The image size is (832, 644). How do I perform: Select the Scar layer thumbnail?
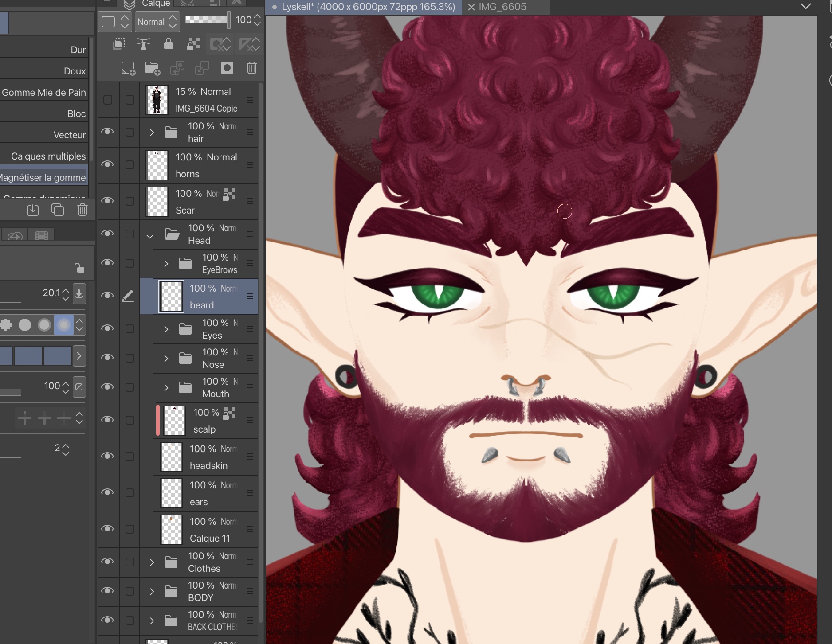click(x=157, y=201)
